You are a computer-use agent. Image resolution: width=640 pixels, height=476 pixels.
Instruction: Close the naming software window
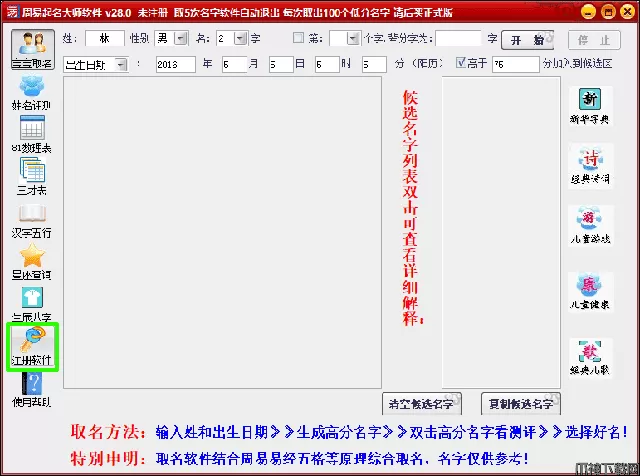[627, 11]
